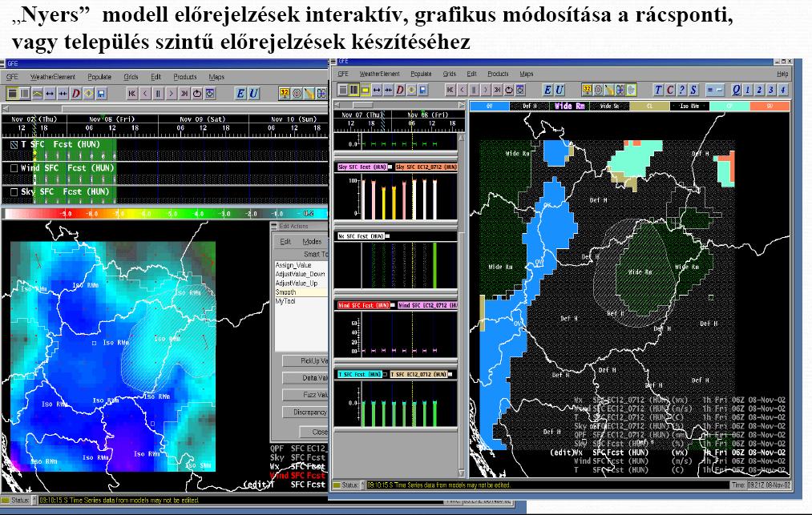Toggle the Wind SFC Fcst (HUN) checkbox
The height and width of the screenshot is (515, 812).
pos(14,168)
